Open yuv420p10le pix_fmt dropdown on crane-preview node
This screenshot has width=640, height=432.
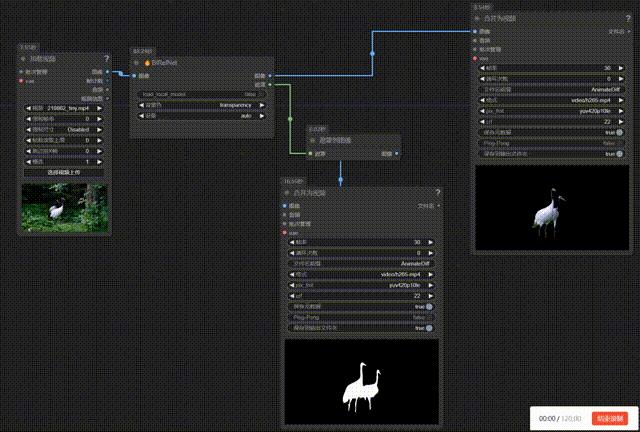pyautogui.click(x=551, y=111)
